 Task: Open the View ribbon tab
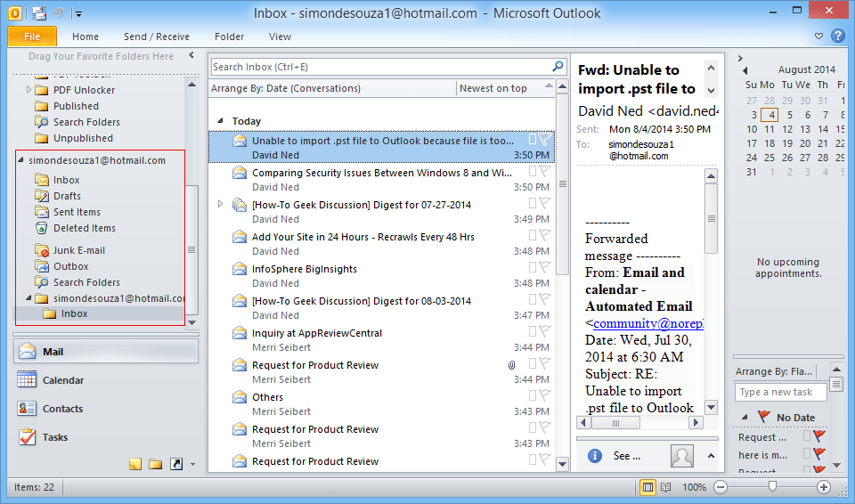click(x=280, y=37)
